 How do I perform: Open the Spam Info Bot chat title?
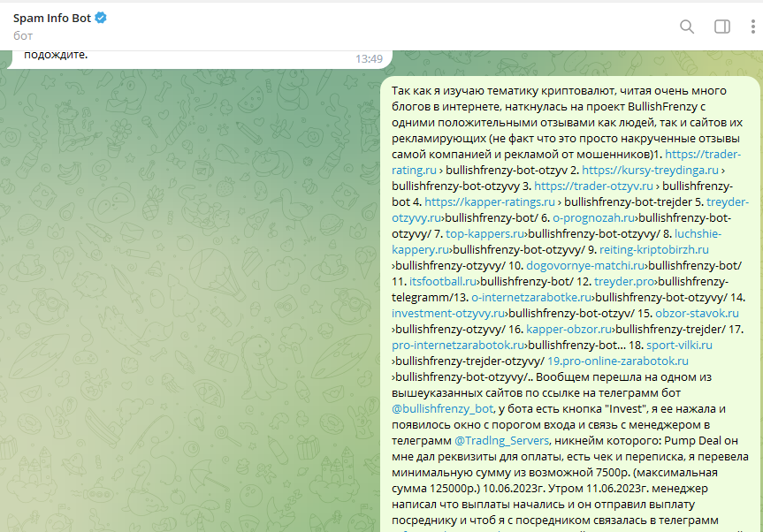(x=52, y=18)
